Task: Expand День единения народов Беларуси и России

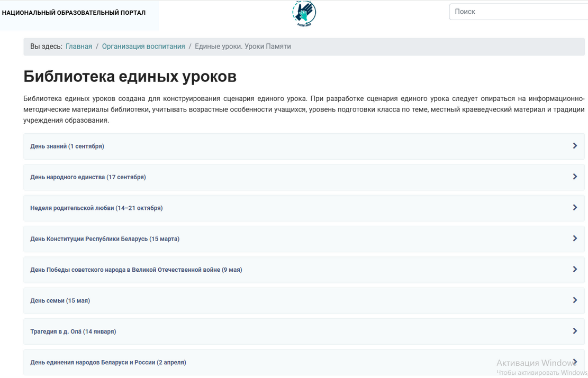Action: click(x=108, y=363)
